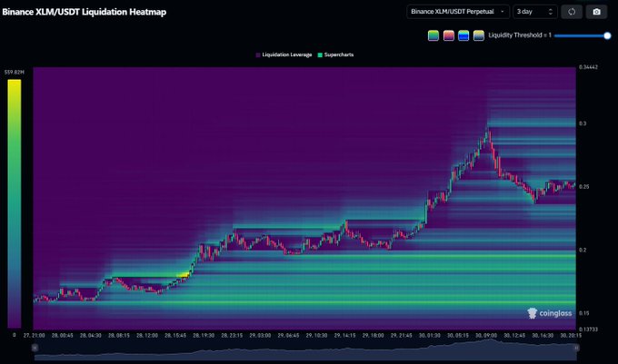Click the 0.3 price axis label
The height and width of the screenshot is (364, 618).
click(583, 123)
